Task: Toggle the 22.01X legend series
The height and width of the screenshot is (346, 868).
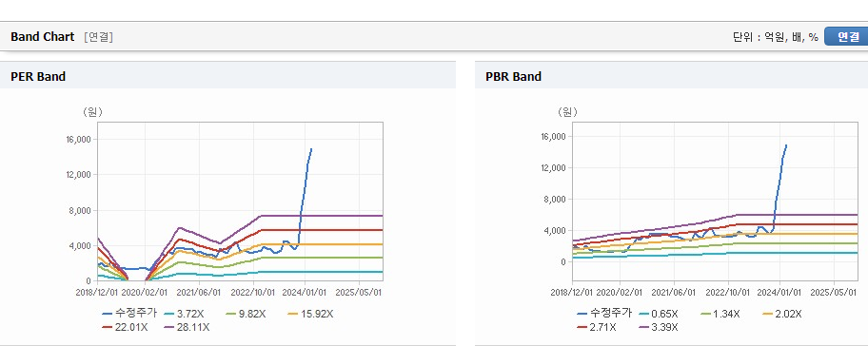Action: [x=125, y=327]
